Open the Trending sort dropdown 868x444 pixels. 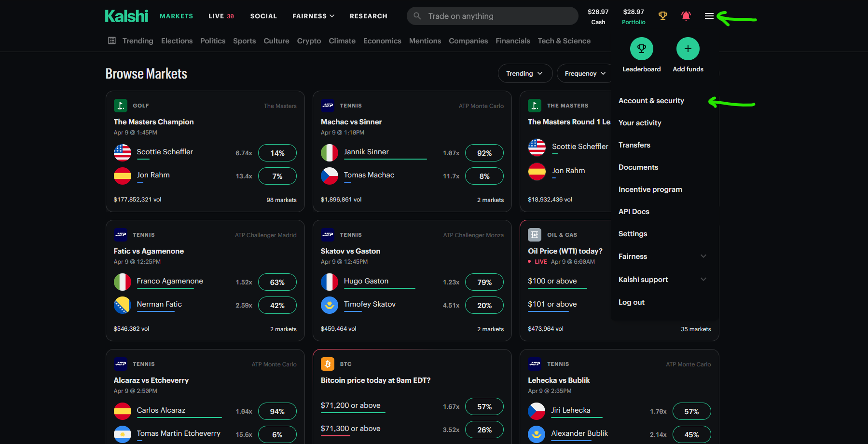pyautogui.click(x=524, y=73)
